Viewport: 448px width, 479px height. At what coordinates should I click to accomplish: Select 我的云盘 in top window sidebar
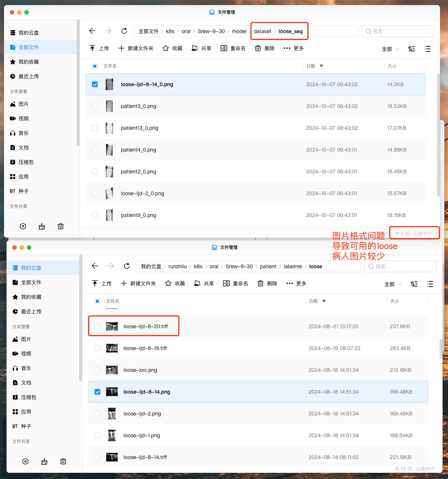click(x=40, y=33)
